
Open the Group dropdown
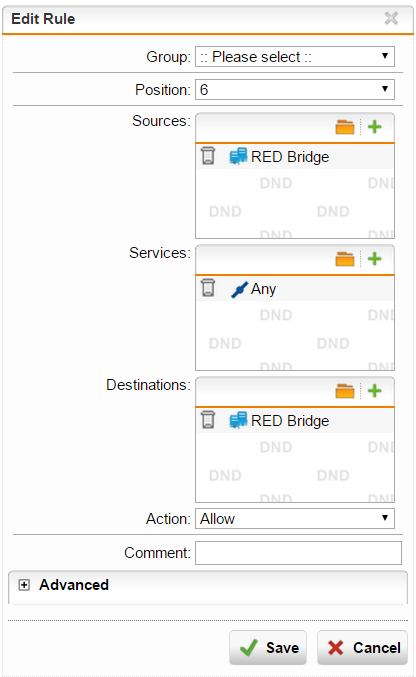295,57
